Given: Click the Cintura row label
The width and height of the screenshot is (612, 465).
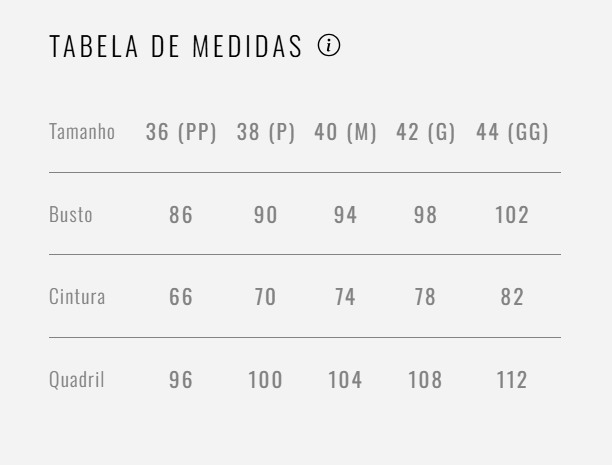Looking at the screenshot, I should point(77,297).
